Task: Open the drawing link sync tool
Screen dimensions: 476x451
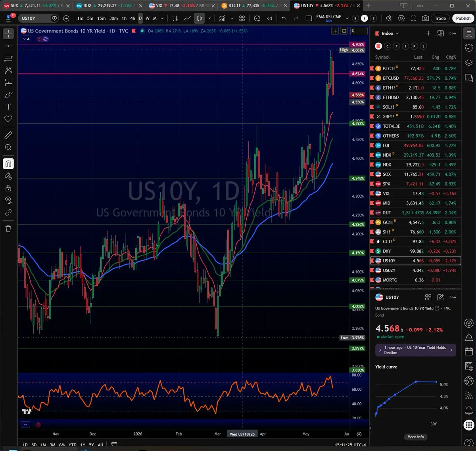Action: pyautogui.click(x=8, y=212)
